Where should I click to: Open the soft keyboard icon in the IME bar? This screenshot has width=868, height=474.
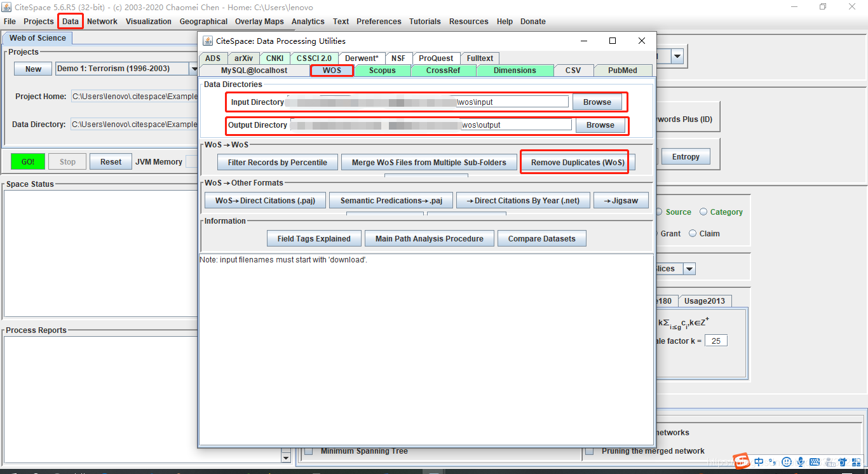[x=815, y=462]
